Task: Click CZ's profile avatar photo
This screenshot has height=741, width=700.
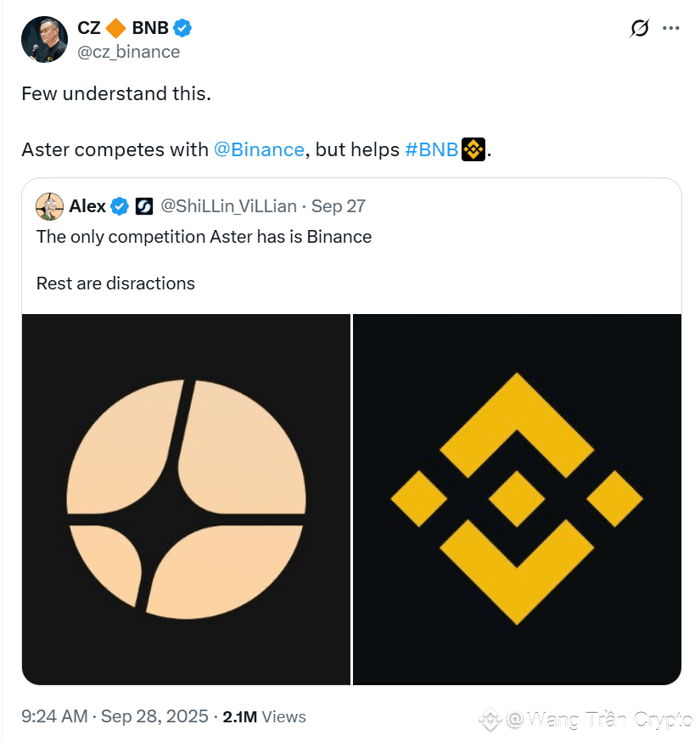Action: pyautogui.click(x=44, y=39)
